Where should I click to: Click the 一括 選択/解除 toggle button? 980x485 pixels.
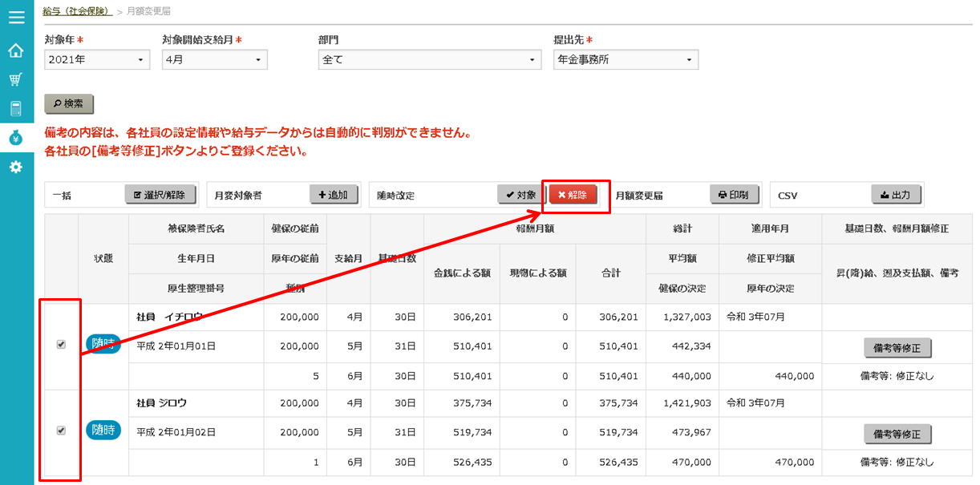coord(160,195)
